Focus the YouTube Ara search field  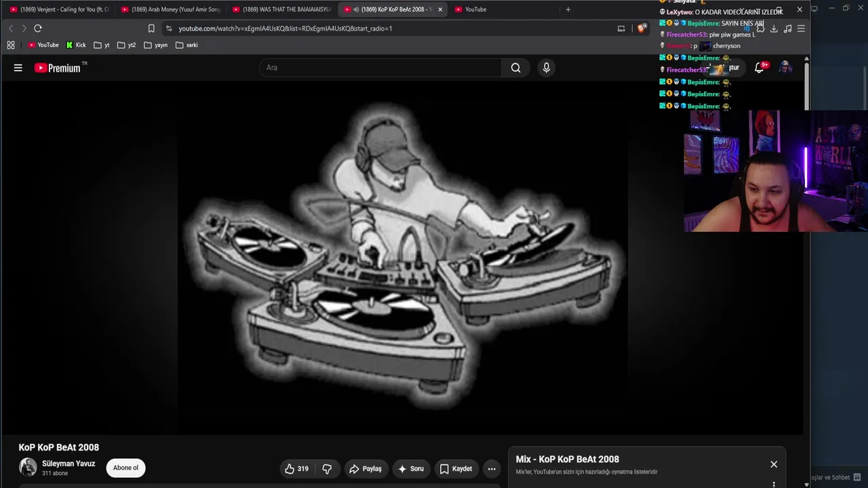coord(380,68)
